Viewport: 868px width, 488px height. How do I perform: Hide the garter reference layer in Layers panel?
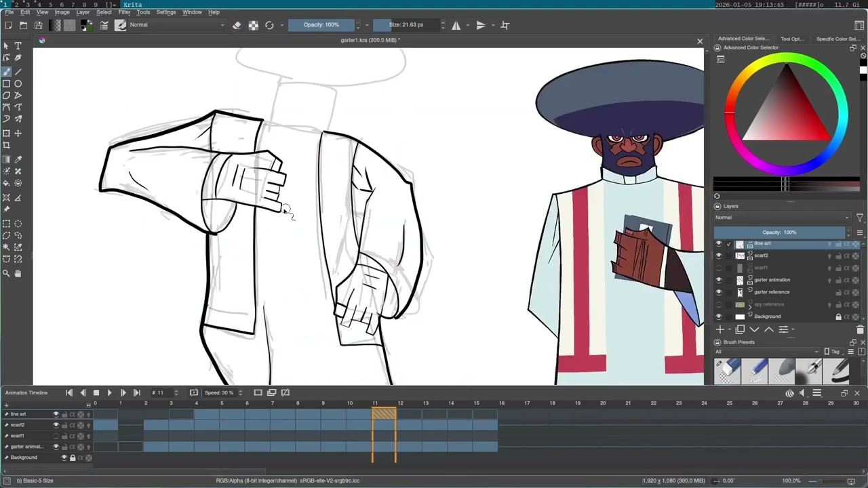[719, 292]
